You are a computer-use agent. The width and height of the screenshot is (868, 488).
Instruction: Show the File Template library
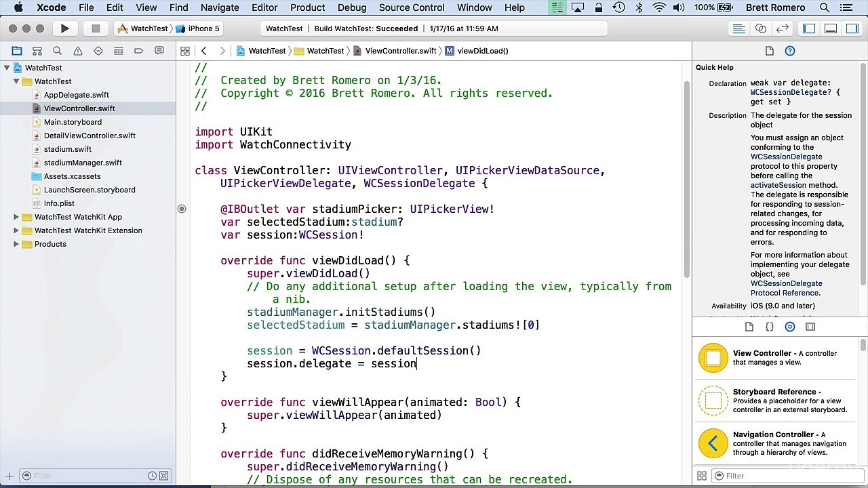(749, 327)
